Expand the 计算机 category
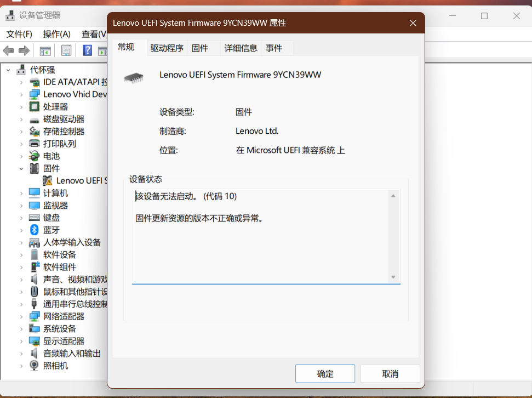 click(x=21, y=193)
